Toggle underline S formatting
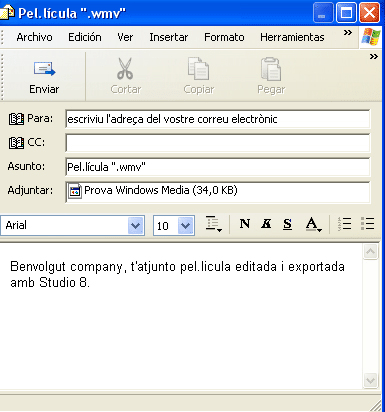Viewport: 385px width, 412px height. (287, 224)
